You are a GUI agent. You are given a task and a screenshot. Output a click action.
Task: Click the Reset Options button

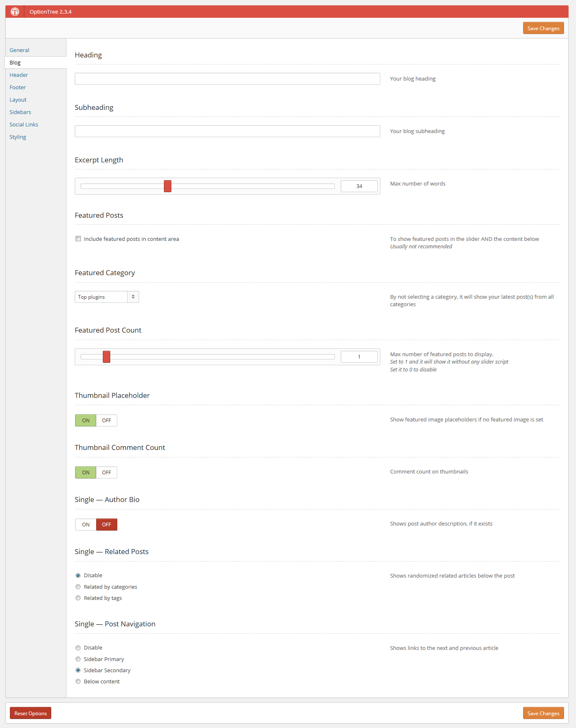(x=31, y=713)
